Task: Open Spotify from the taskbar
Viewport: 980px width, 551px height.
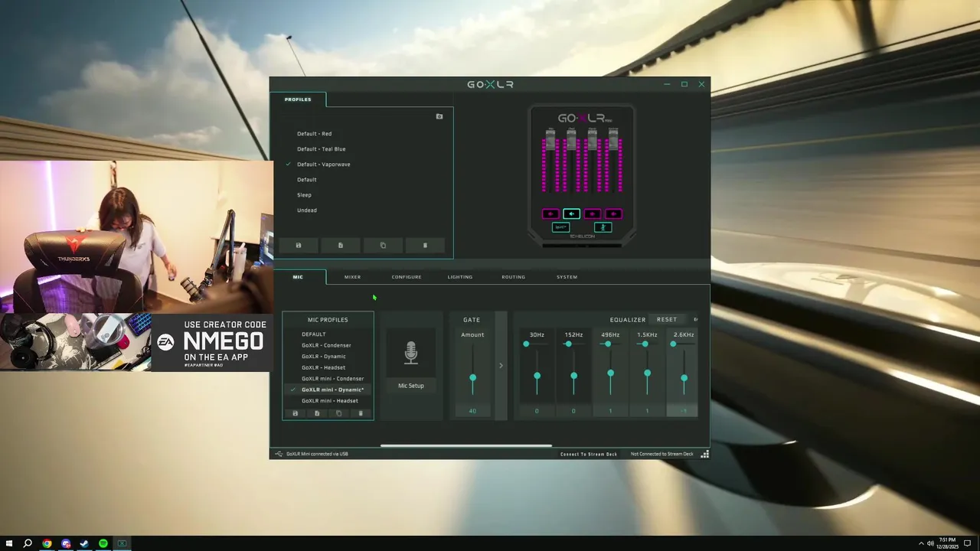Action: [103, 543]
